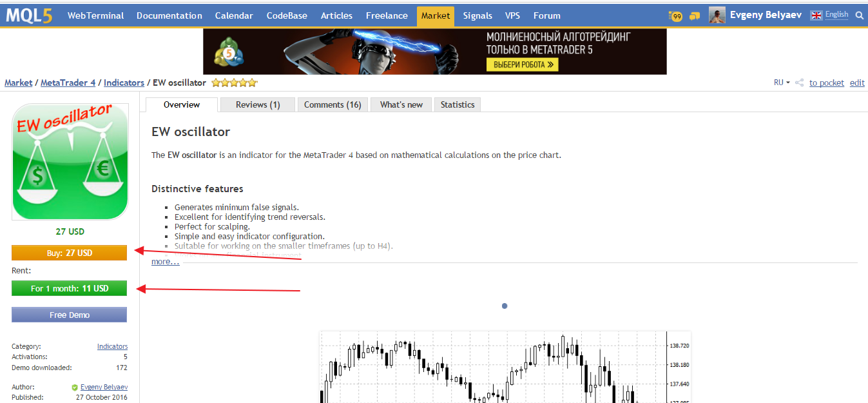Click the Free Demo button
868x403 pixels.
70,315
